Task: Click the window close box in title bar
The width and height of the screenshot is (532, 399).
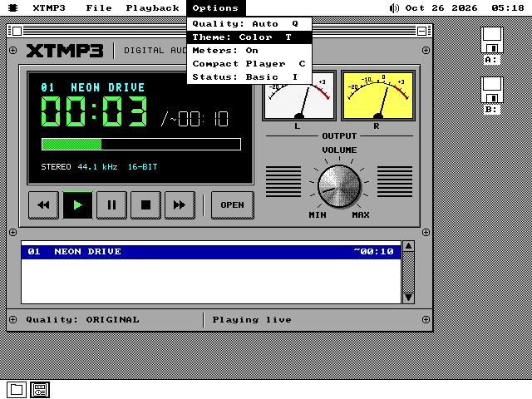Action: pyautogui.click(x=17, y=31)
